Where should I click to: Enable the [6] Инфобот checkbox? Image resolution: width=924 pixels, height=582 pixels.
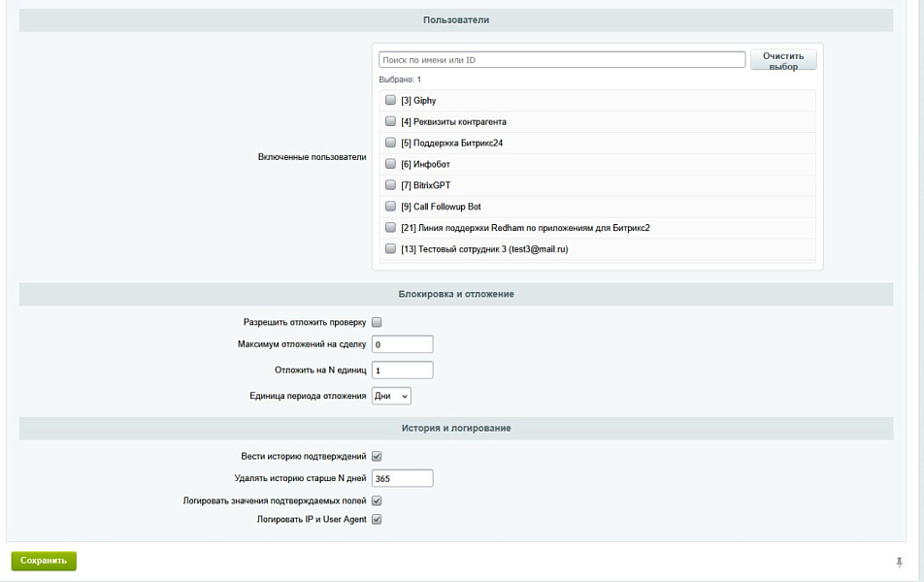pyautogui.click(x=390, y=164)
